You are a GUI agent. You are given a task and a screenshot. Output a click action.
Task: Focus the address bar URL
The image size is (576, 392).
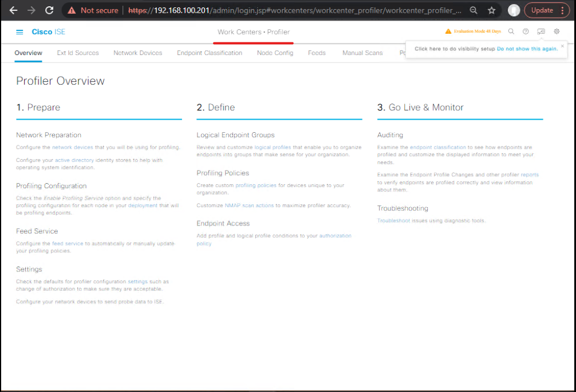pos(295,10)
